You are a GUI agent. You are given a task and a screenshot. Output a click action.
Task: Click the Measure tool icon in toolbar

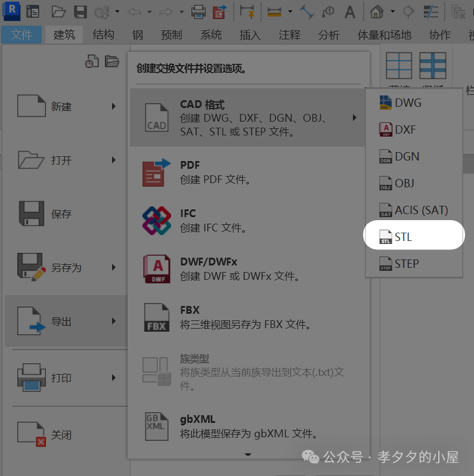(274, 11)
